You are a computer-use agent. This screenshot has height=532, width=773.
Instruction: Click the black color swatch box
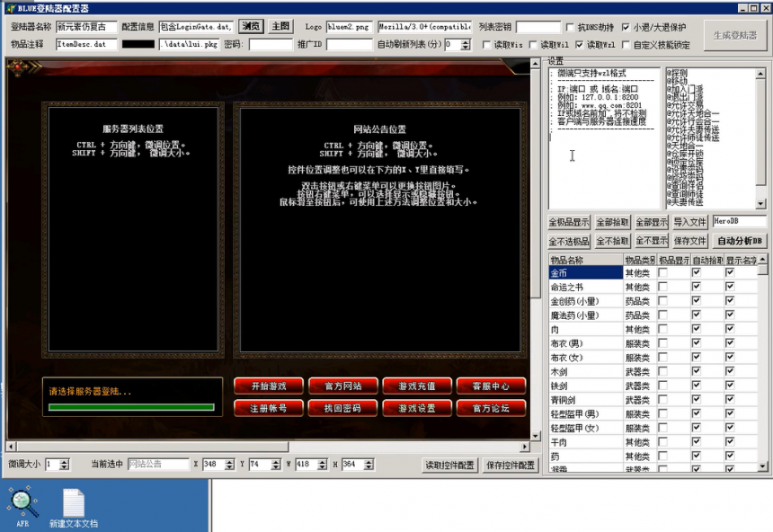[x=138, y=44]
